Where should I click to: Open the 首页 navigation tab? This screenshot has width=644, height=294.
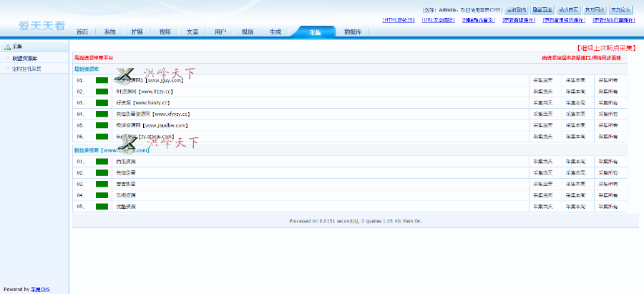(82, 32)
